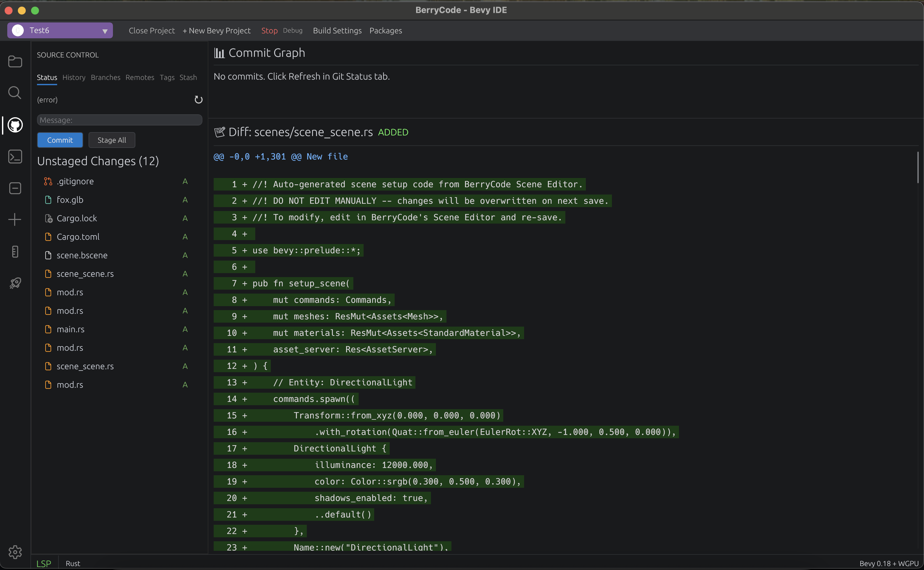This screenshot has width=924, height=570.
Task: Open the device panel sidebar icon
Action: (x=15, y=251)
